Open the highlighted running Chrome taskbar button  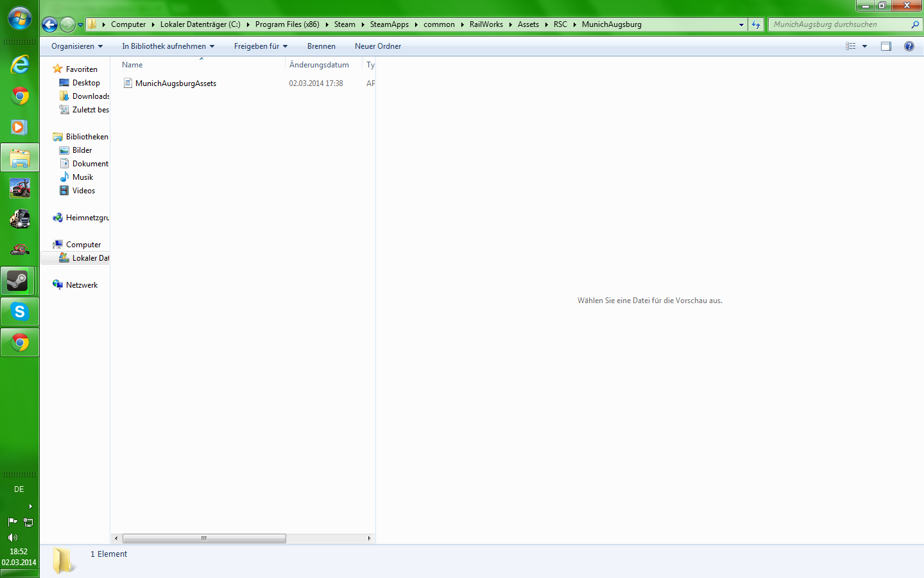click(20, 343)
